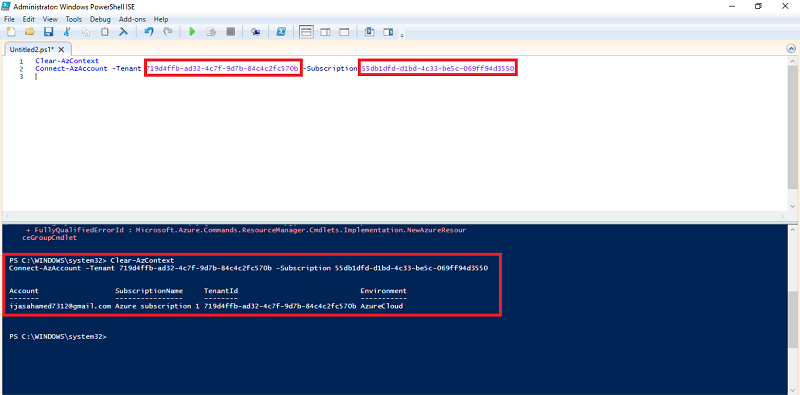Restore down the PowerShell ISE window
Viewport: 800px width, 395px height.
(x=759, y=6)
